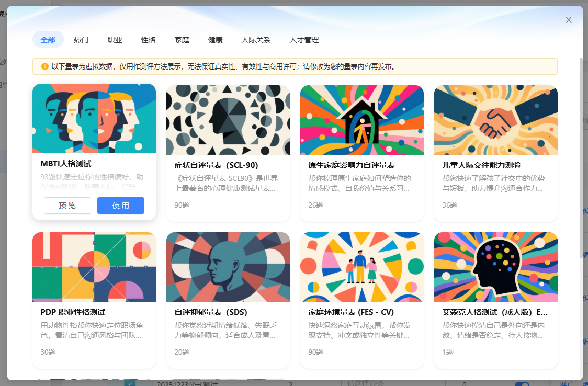Click the 儿童人际交往能力测验 handshake image
The height and width of the screenshot is (386, 588).
(x=496, y=120)
